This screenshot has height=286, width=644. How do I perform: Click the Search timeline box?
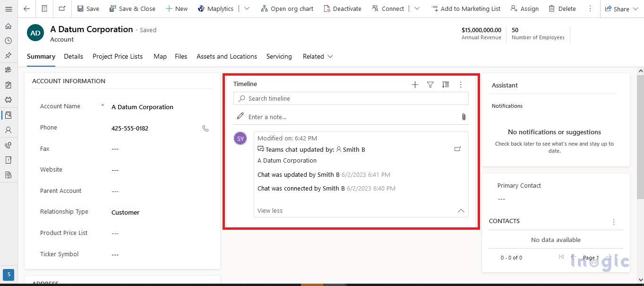click(351, 98)
